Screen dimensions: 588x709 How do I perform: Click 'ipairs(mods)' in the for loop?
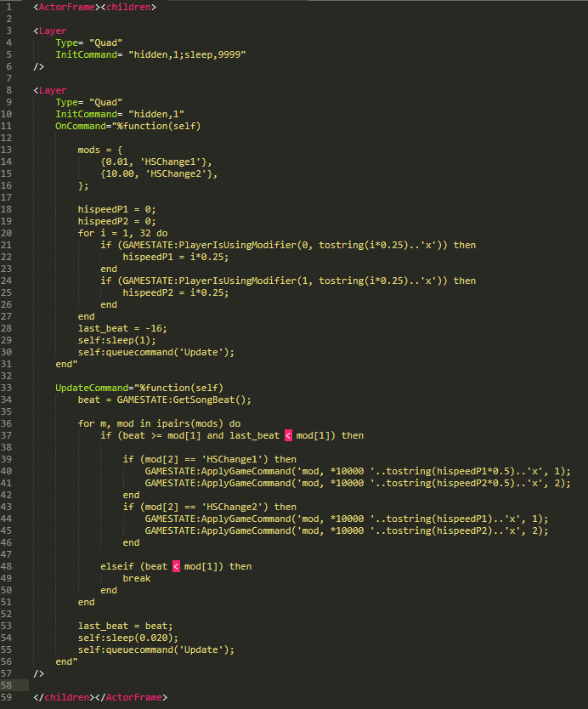189,423
